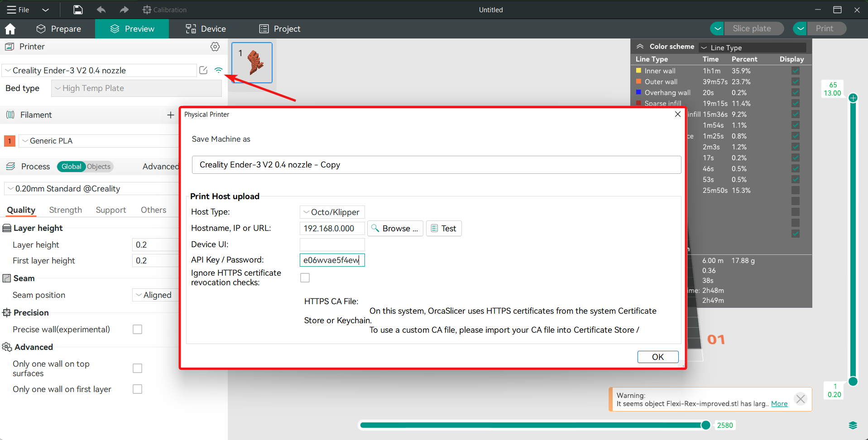The width and height of the screenshot is (868, 440).
Task: Select plate 1 thumbnail
Action: pyautogui.click(x=252, y=62)
